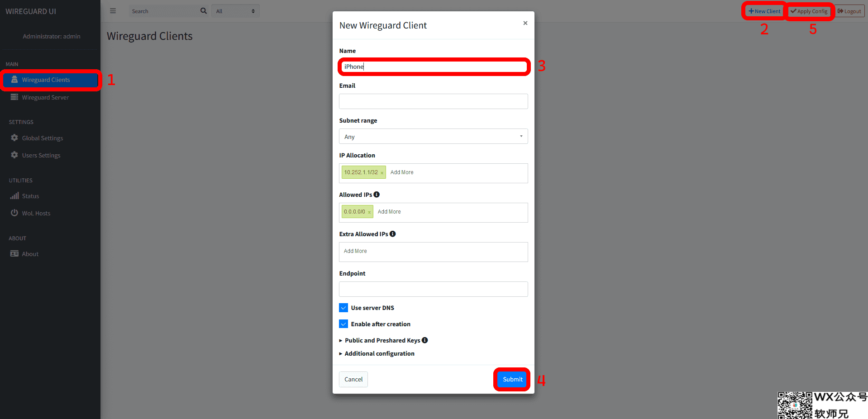
Task: Click the New Client button
Action: pos(764,11)
